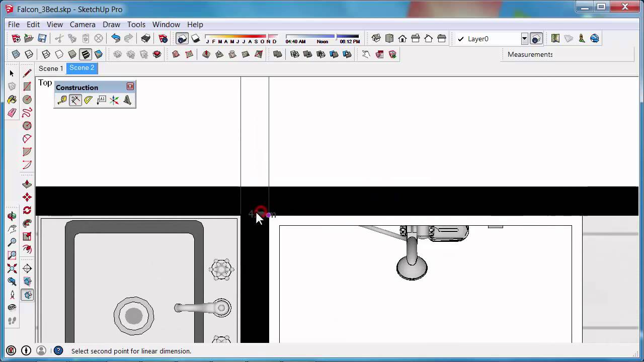
Task: Enable Monochrome face style
Action: coord(99,54)
